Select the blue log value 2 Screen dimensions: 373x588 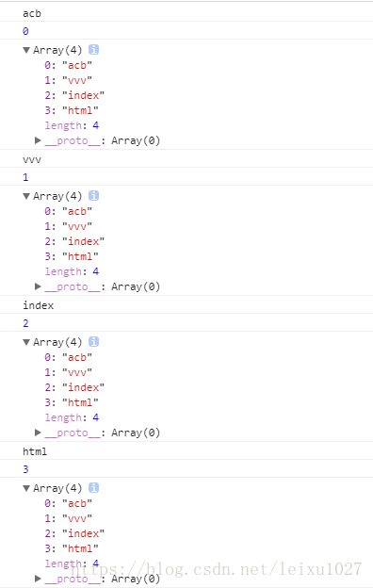tap(25, 323)
